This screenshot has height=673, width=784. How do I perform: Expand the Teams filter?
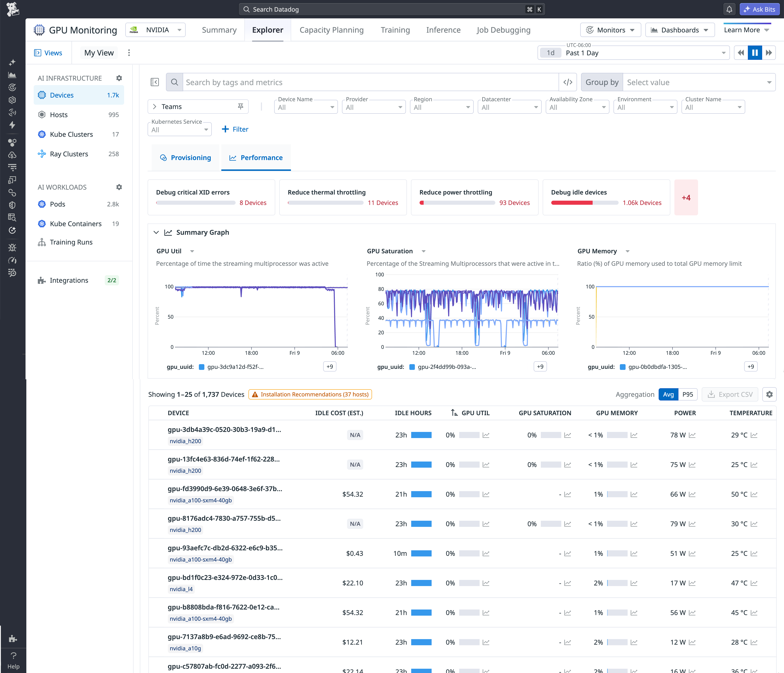point(154,106)
